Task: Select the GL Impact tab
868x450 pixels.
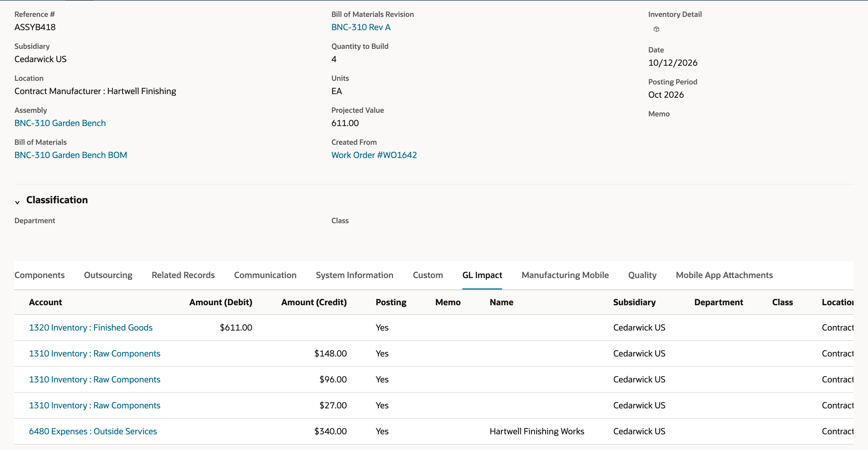Action: (482, 275)
